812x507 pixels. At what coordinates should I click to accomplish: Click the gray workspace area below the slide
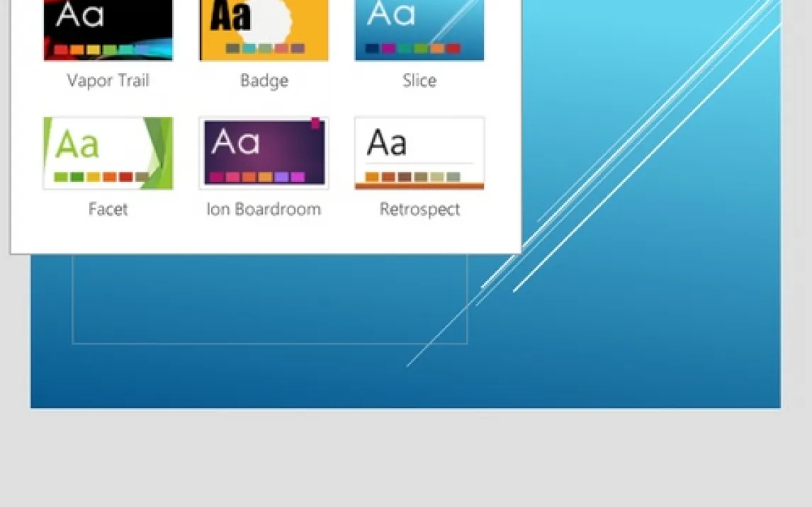[405, 460]
